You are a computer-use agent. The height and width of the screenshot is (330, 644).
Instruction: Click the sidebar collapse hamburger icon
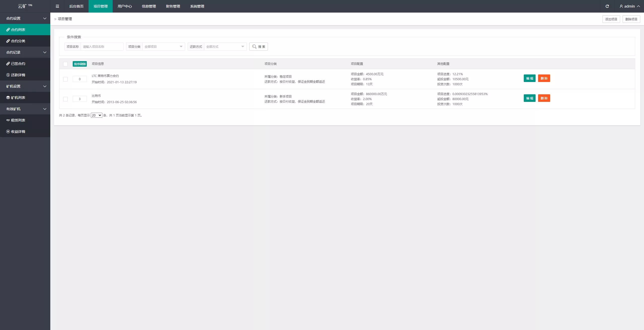tap(57, 6)
